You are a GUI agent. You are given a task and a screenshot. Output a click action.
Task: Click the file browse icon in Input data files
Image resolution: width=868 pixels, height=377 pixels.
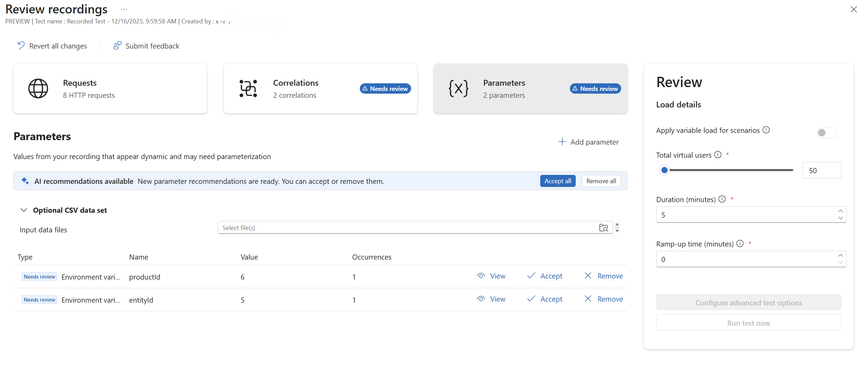coord(603,228)
